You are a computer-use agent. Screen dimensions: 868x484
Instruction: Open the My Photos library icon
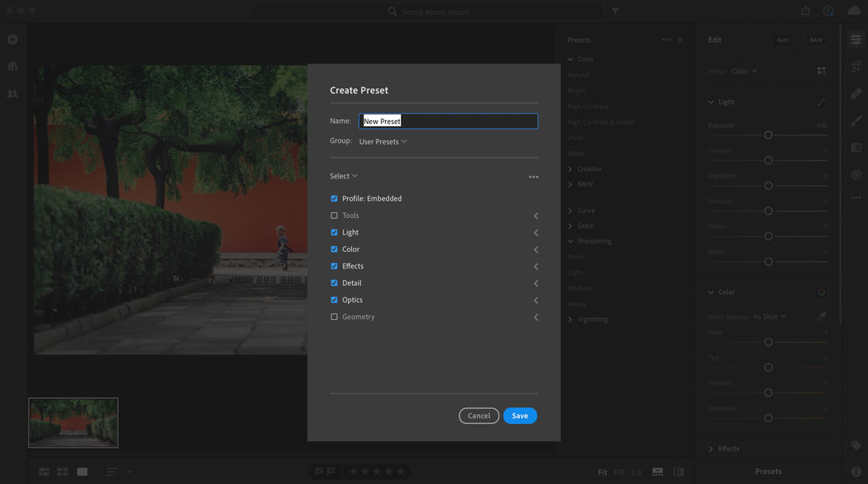coord(12,66)
